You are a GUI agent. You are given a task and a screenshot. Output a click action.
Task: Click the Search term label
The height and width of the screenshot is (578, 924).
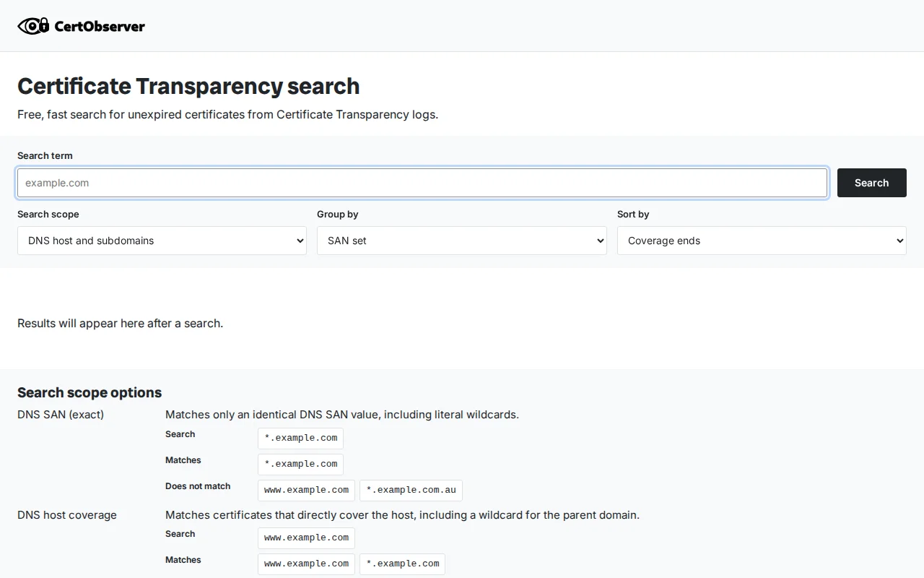[45, 155]
